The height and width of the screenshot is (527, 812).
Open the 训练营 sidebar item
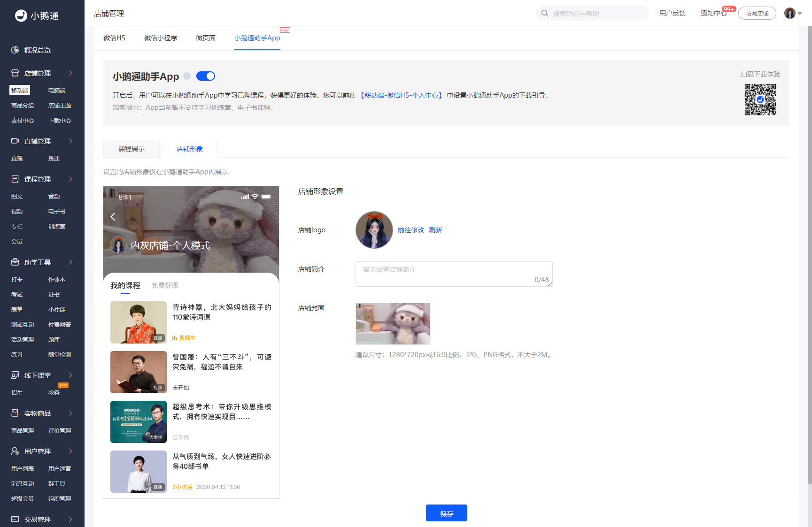[57, 226]
